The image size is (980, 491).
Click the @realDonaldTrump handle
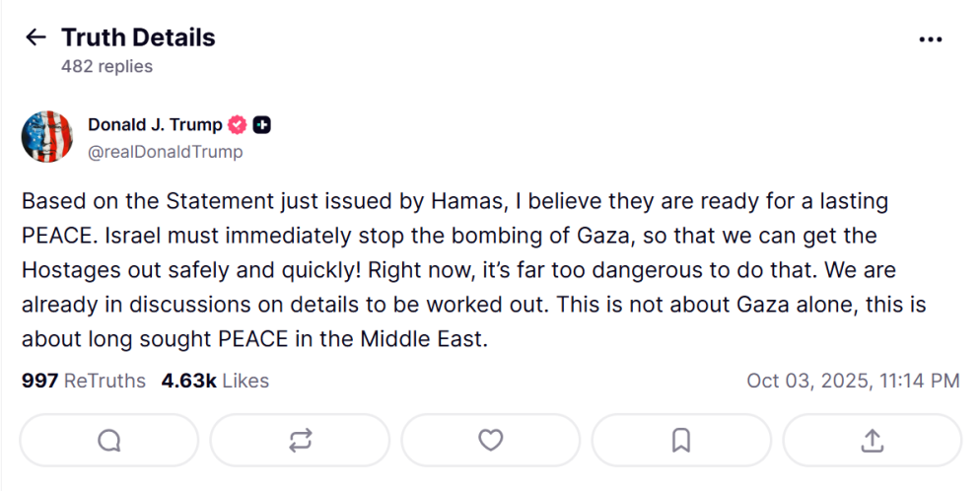[165, 152]
